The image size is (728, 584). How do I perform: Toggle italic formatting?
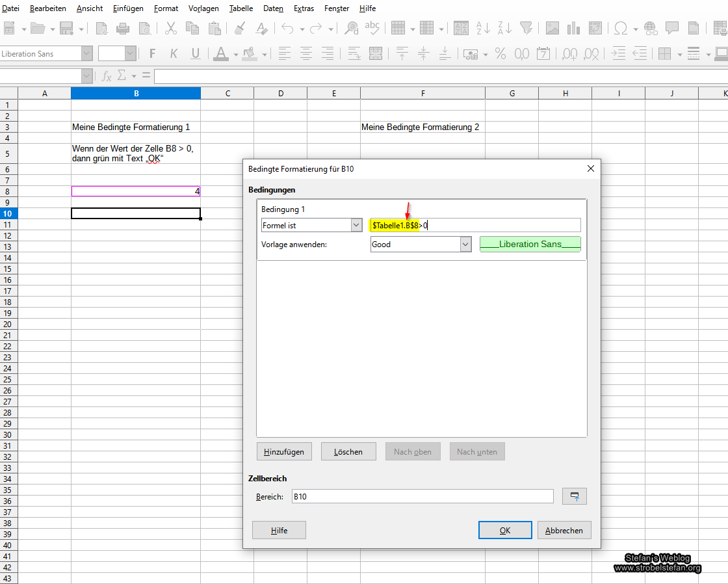[x=174, y=53]
